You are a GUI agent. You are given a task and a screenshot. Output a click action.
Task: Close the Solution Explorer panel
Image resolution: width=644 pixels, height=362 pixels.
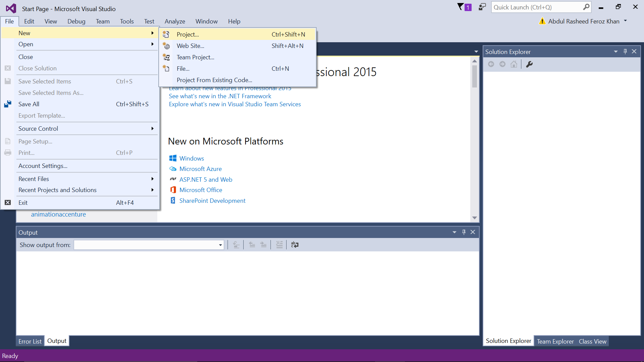click(634, 51)
